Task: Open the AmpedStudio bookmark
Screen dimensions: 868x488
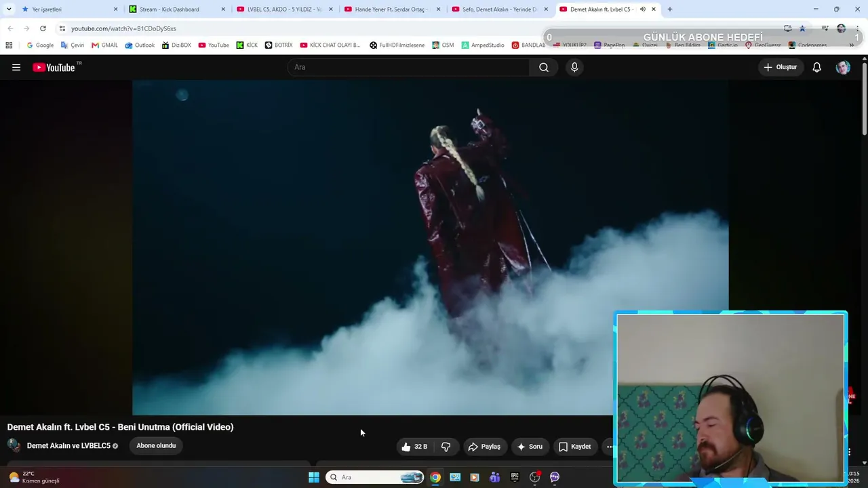Action: point(483,45)
